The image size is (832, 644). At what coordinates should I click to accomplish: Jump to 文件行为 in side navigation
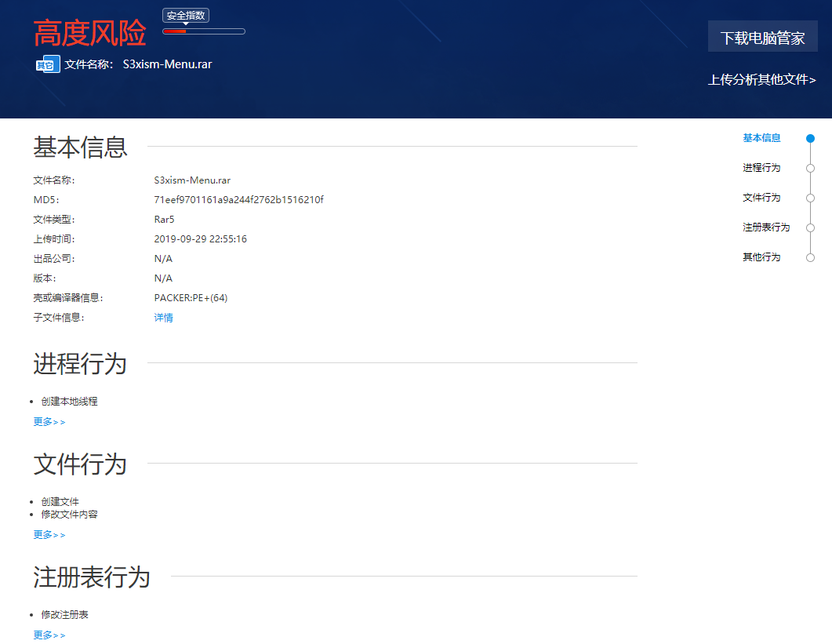click(x=761, y=198)
